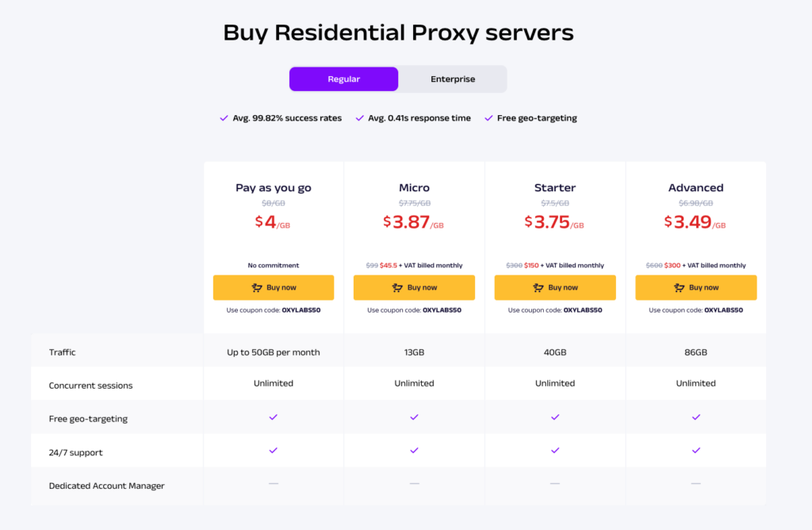Click the Dedicated Account Manager row label
This screenshot has height=530, width=812.
coord(107,486)
